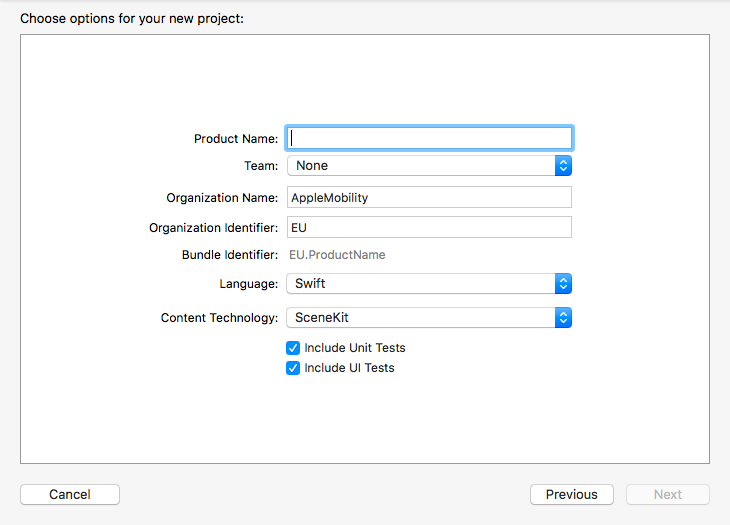Image resolution: width=730 pixels, height=525 pixels.
Task: Click the 'Product Name:' label
Action: pyautogui.click(x=236, y=139)
